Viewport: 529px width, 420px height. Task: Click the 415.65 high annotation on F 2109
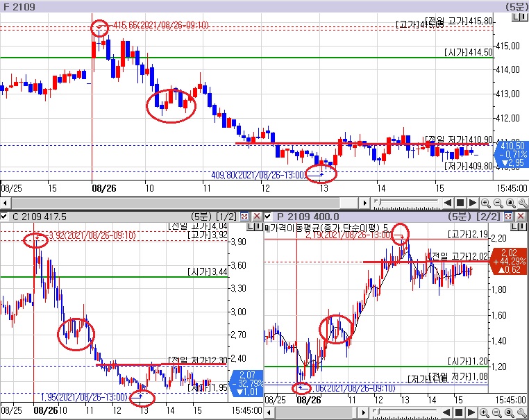(160, 25)
